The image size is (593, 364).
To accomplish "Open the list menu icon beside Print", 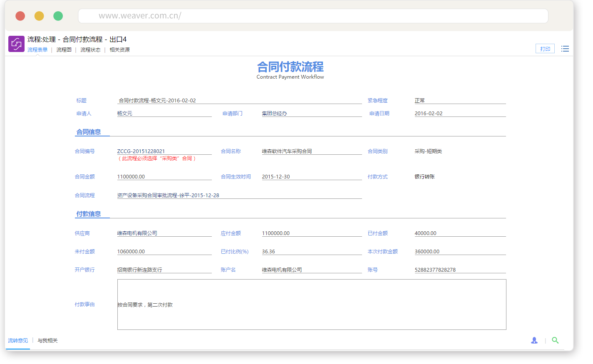I will pos(565,49).
